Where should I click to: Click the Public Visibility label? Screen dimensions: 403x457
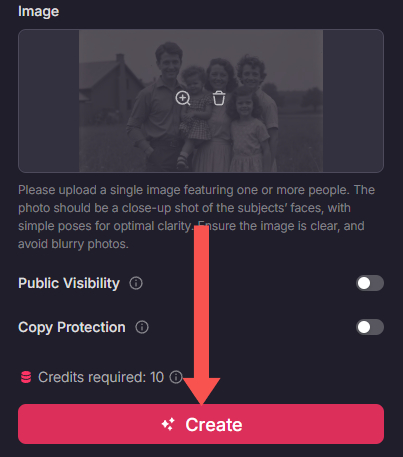(69, 283)
